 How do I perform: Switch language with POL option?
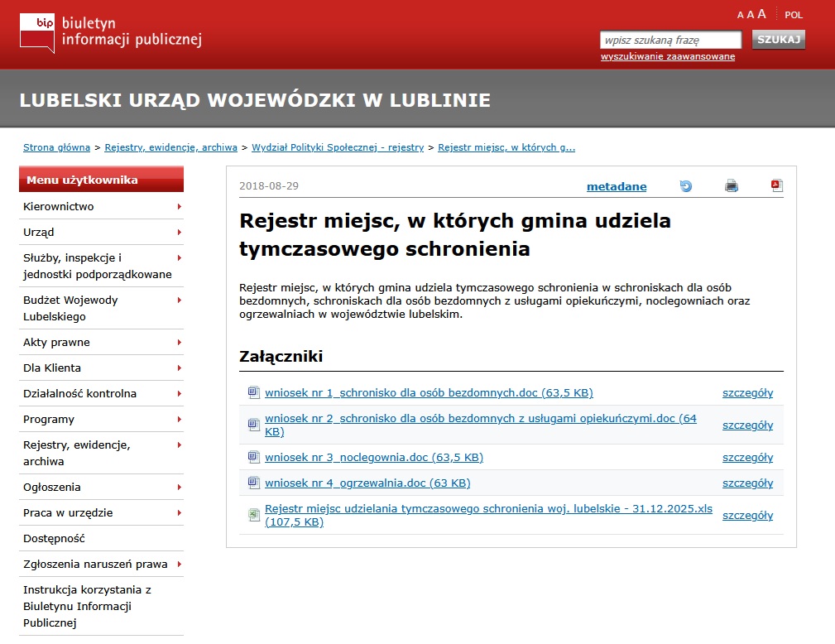pyautogui.click(x=794, y=15)
